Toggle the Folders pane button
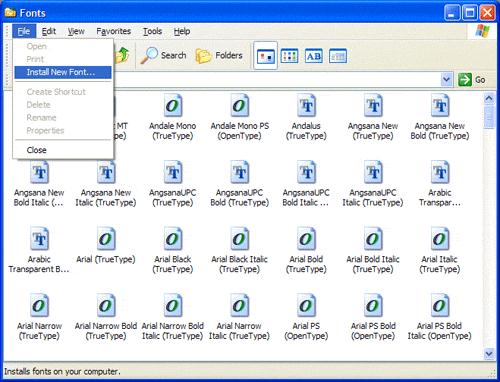Image resolution: width=500 pixels, height=382 pixels. 219,55
